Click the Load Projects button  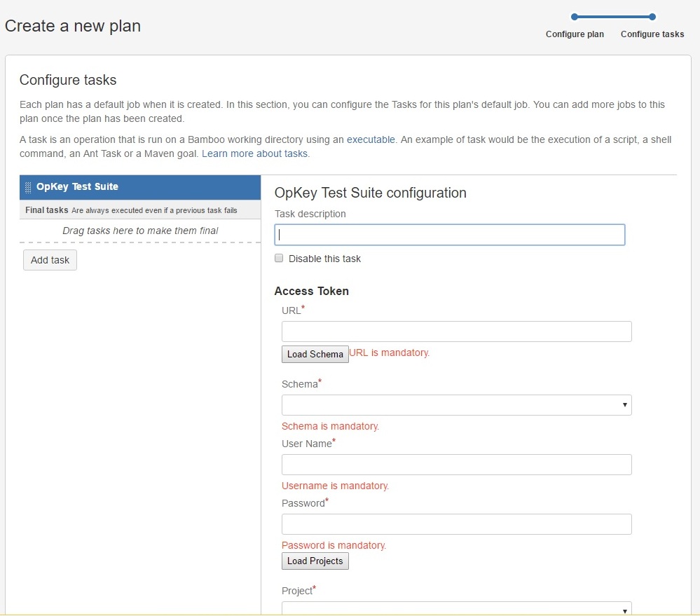(x=315, y=561)
